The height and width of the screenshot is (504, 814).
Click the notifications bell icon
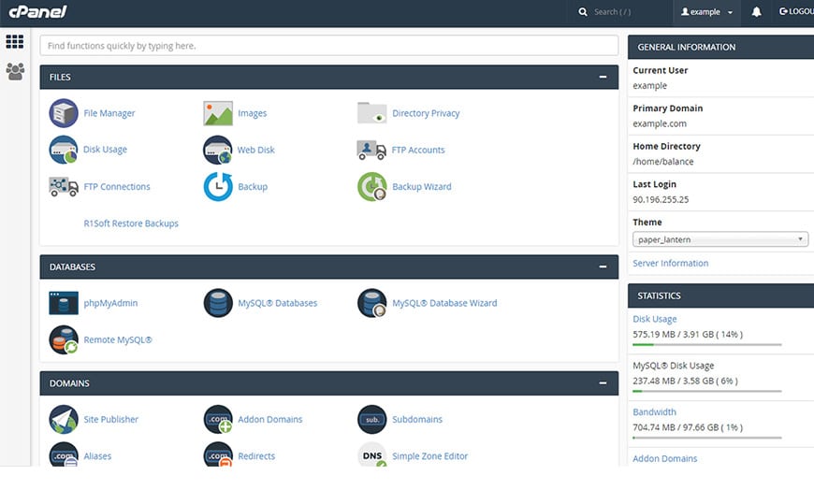756,12
